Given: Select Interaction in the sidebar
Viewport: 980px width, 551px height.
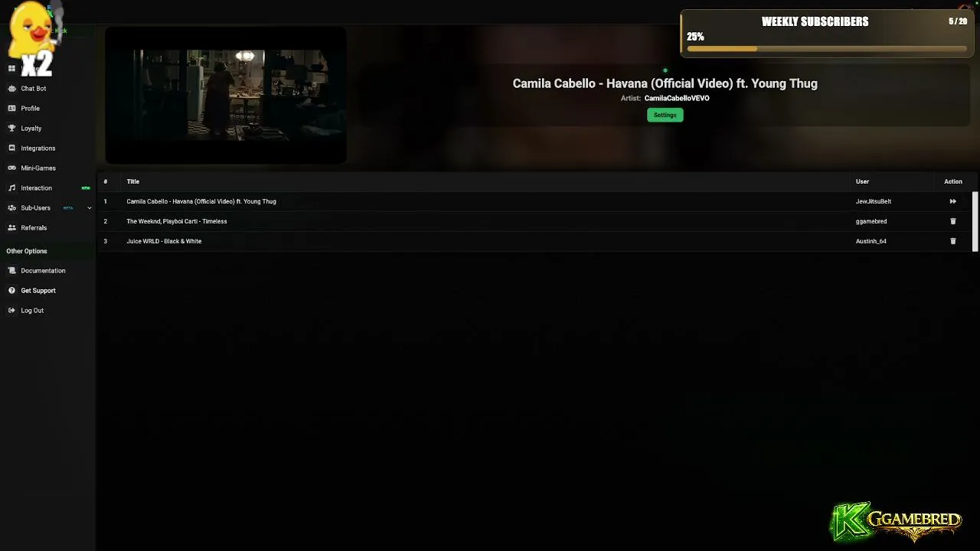Looking at the screenshot, I should pos(37,188).
